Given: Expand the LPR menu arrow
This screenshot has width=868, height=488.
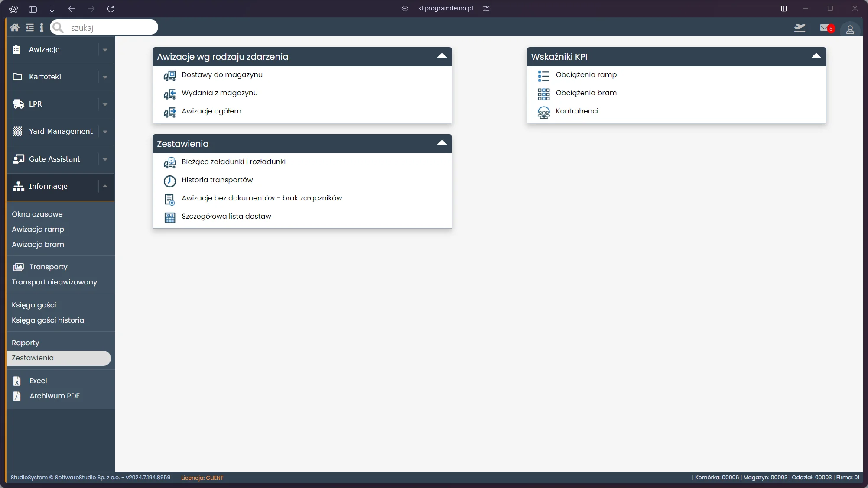Looking at the screenshot, I should coord(105,104).
